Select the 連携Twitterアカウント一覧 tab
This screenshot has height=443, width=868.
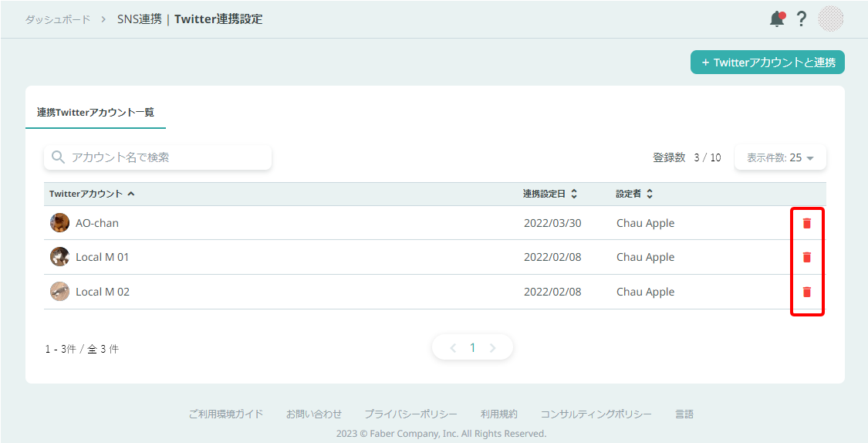click(x=96, y=112)
